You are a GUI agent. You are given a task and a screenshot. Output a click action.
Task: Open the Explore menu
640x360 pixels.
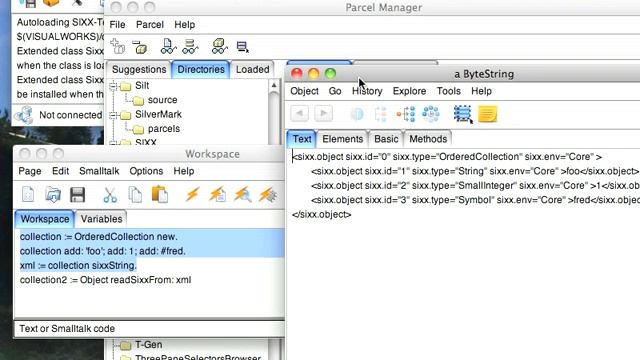tap(409, 91)
